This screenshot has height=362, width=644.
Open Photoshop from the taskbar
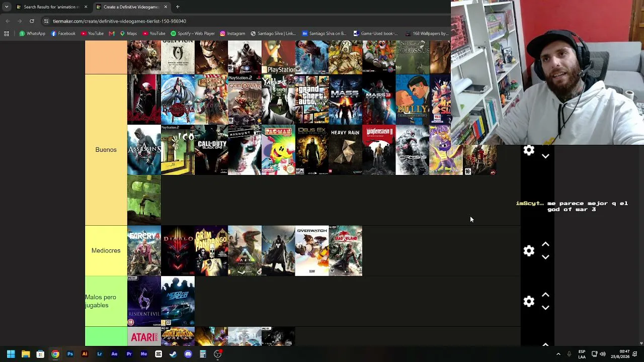pos(70,354)
